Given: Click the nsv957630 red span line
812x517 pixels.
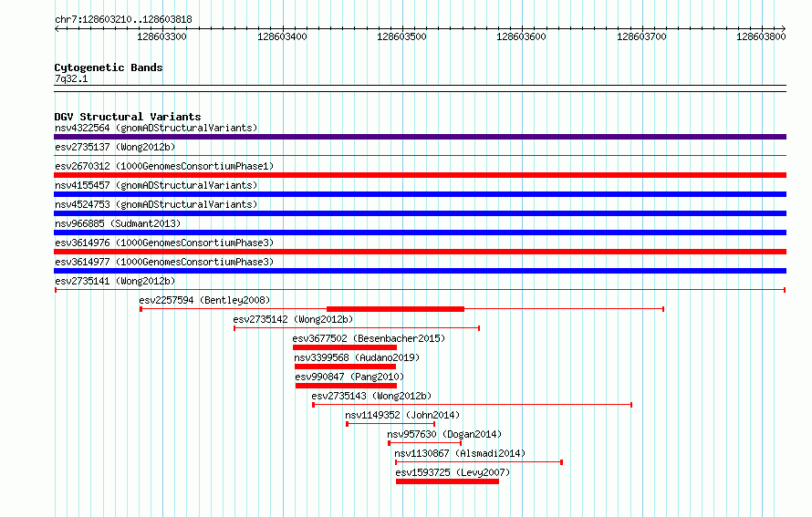Looking at the screenshot, I should [x=424, y=443].
